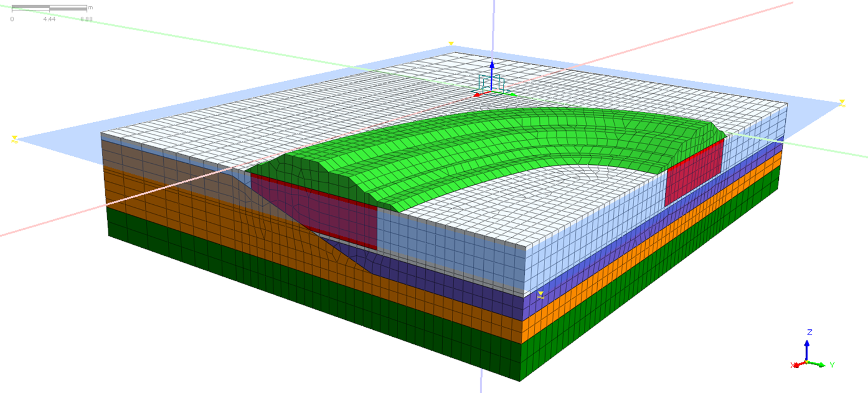Click water level marker on front model edge
868x393 pixels.
click(540, 295)
